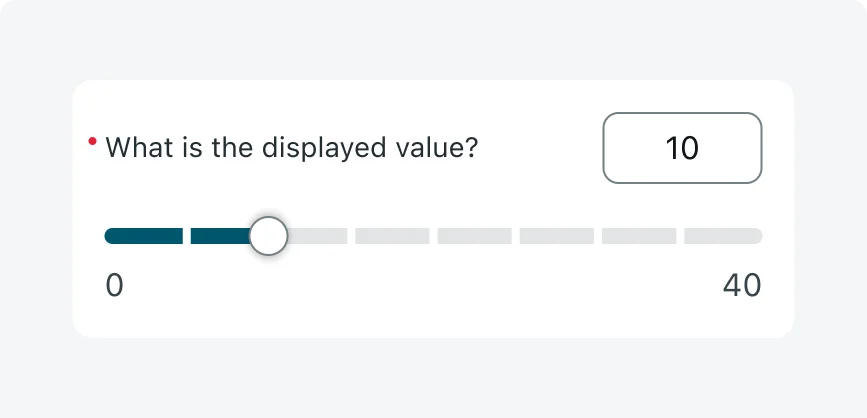Click the minimum label 0
This screenshot has height=418, width=867.
click(114, 286)
